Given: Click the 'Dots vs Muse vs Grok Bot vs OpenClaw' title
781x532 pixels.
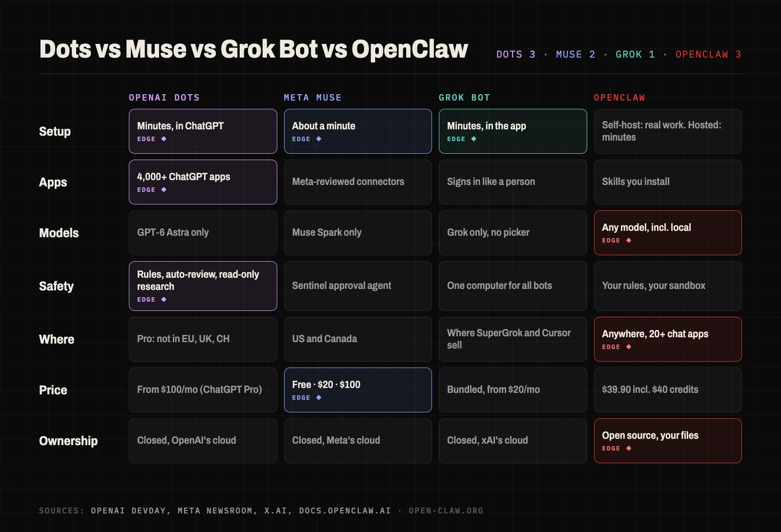Looking at the screenshot, I should click(x=253, y=49).
